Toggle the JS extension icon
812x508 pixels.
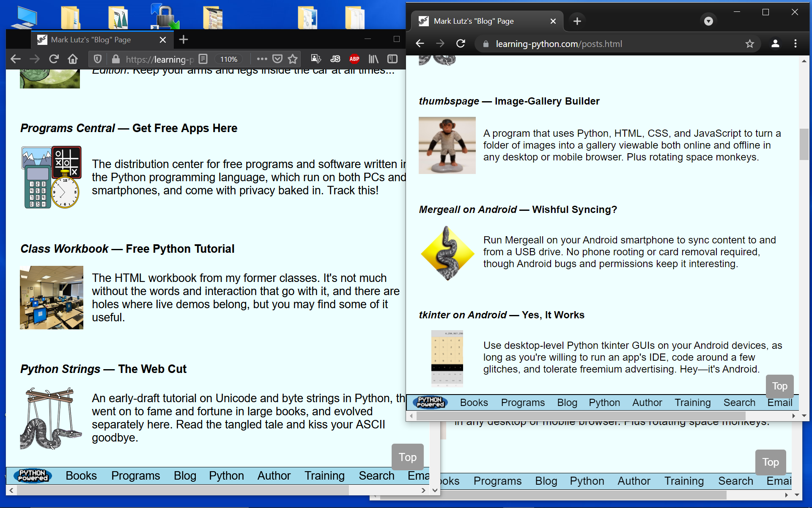335,59
